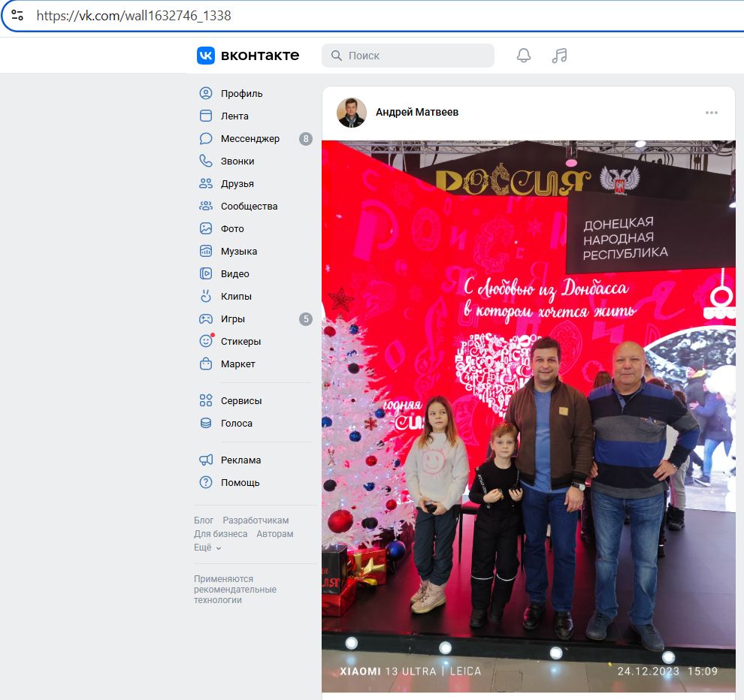Open the Разработчикам footer link
This screenshot has height=700, width=744.
(x=256, y=520)
